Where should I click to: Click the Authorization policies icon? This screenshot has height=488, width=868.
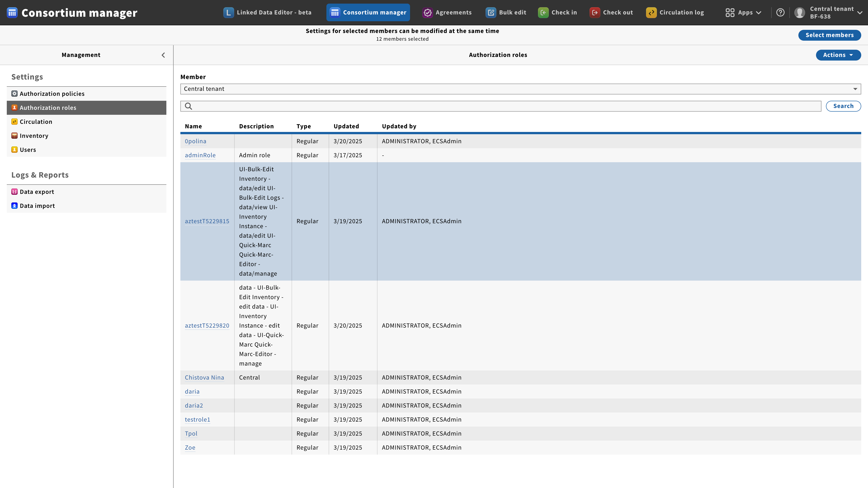pyautogui.click(x=14, y=94)
